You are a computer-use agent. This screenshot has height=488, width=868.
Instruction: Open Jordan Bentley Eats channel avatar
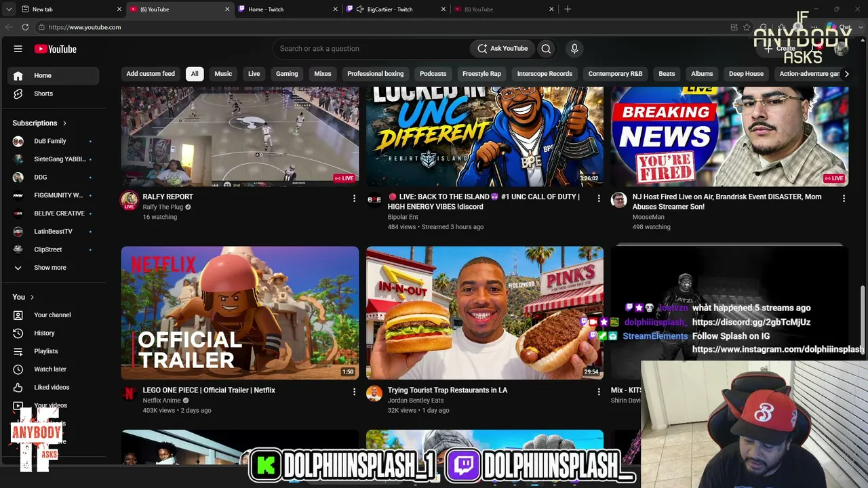(x=374, y=393)
